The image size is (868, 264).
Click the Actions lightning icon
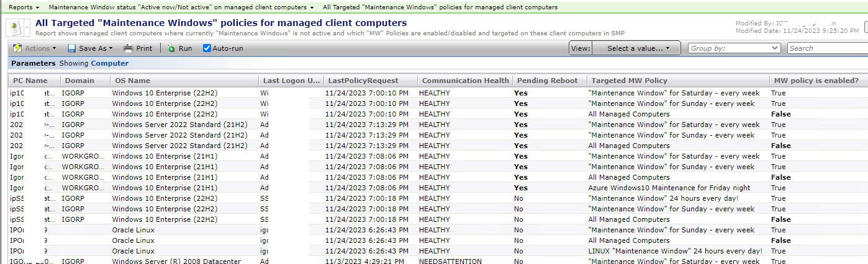coord(17,48)
